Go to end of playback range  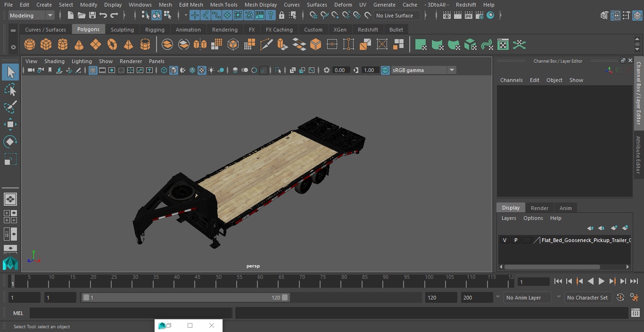pos(634,281)
